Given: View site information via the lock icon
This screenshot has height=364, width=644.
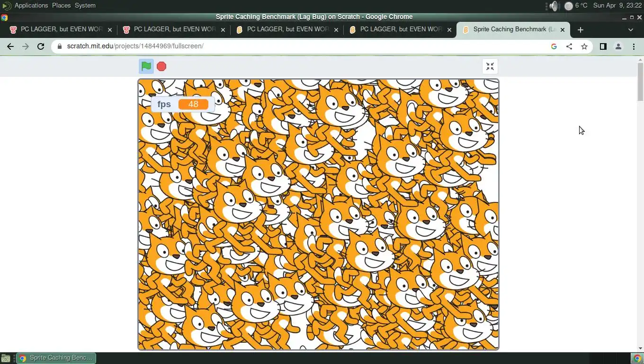Looking at the screenshot, I should (x=60, y=46).
